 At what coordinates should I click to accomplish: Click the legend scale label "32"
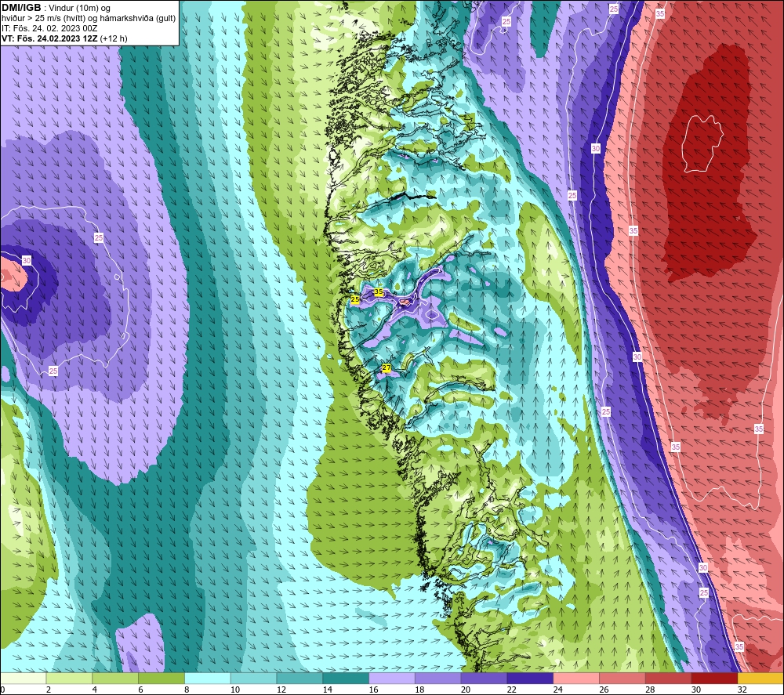pos(742,690)
